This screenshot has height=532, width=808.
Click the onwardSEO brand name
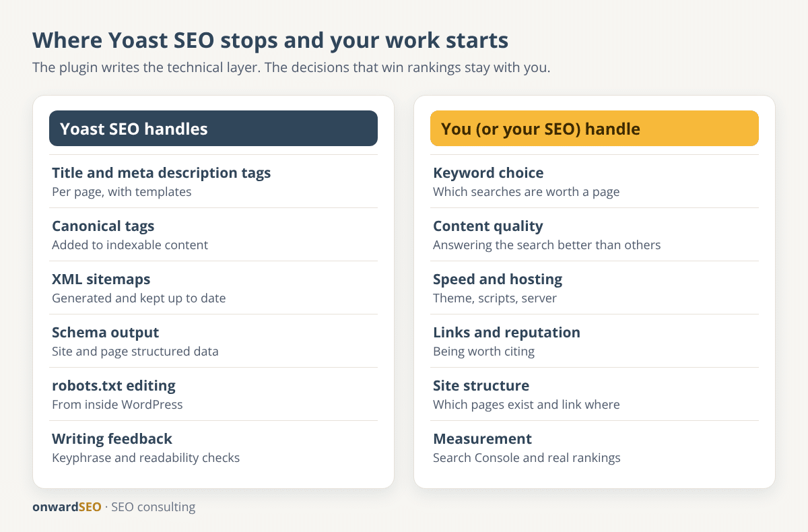point(67,507)
